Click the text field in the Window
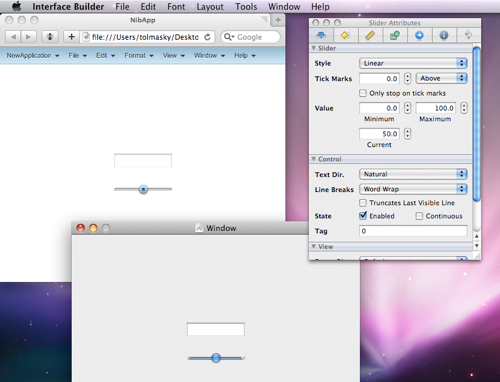Viewport: 500px width, 382px height. point(216,329)
